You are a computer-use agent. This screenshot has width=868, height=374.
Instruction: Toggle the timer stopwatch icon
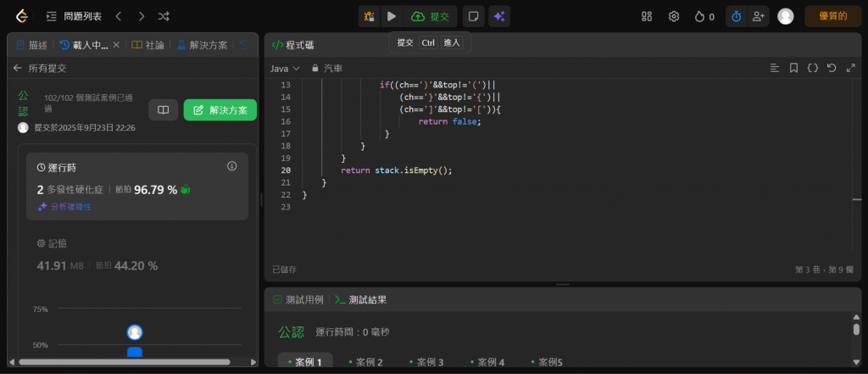click(x=737, y=17)
